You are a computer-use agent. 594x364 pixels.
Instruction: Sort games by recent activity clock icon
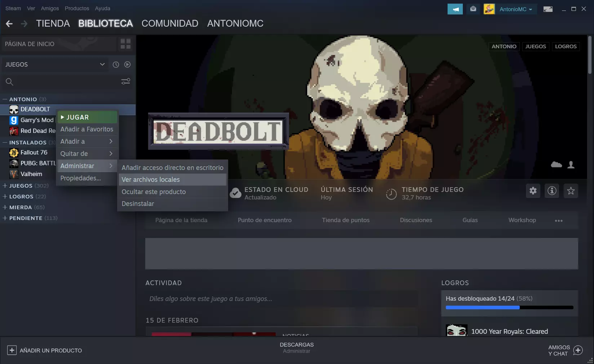coord(116,64)
